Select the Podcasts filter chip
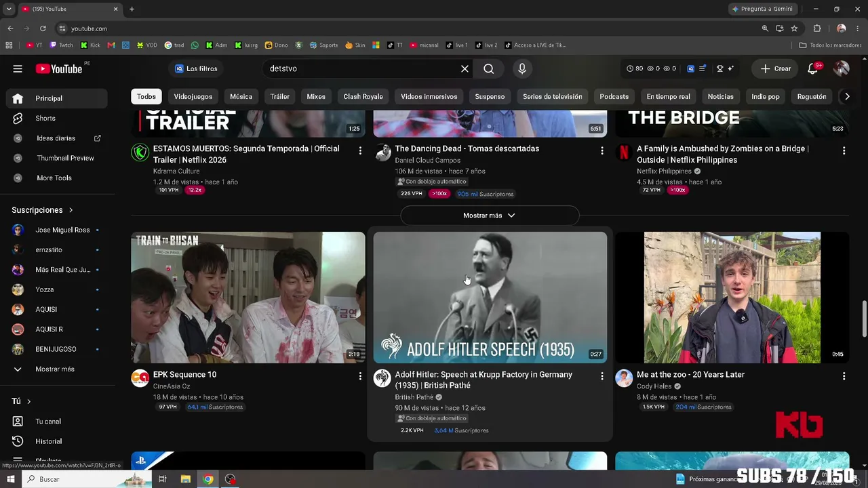The height and width of the screenshot is (488, 868). (614, 96)
